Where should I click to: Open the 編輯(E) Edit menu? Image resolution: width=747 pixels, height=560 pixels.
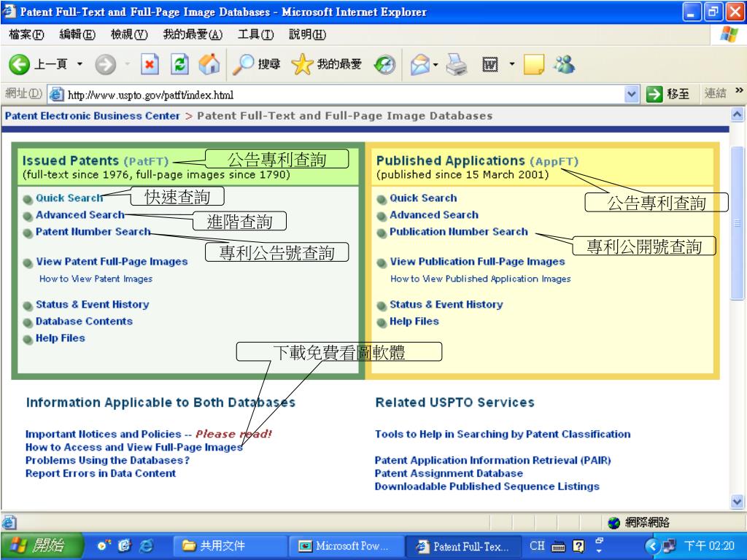point(77,35)
